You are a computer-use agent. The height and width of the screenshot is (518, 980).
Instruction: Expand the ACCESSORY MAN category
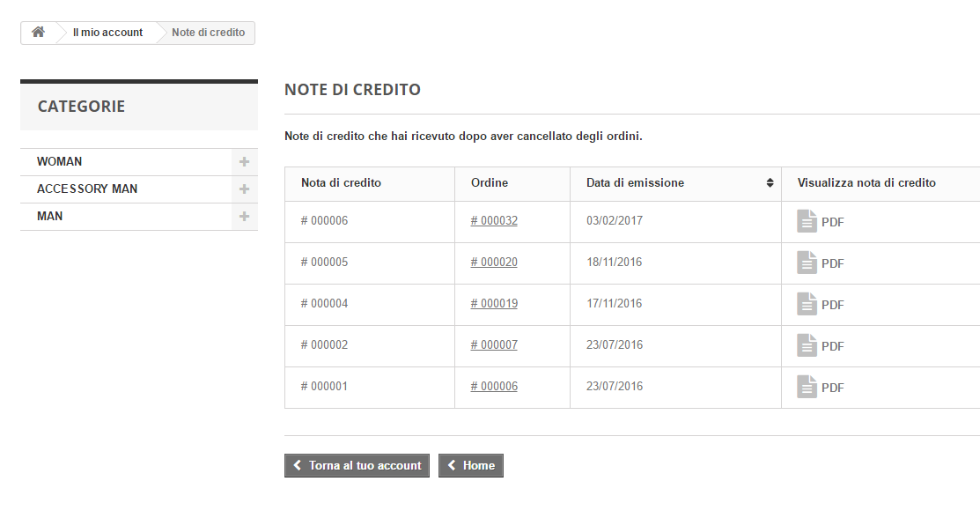[x=244, y=189]
